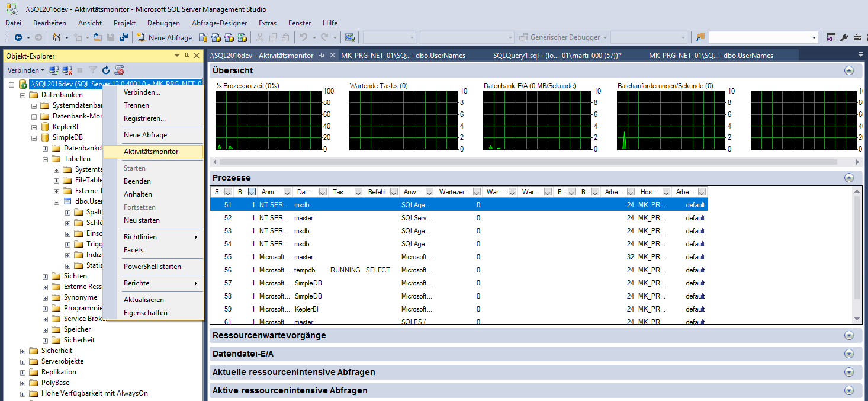Click the wrench properties icon
Viewport: 868px width, 401px height.
click(844, 37)
